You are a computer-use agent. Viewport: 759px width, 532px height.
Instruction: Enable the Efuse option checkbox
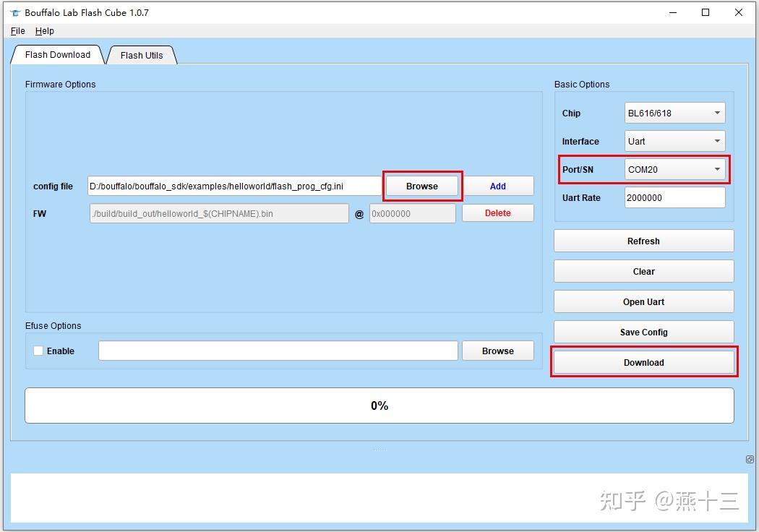(38, 351)
